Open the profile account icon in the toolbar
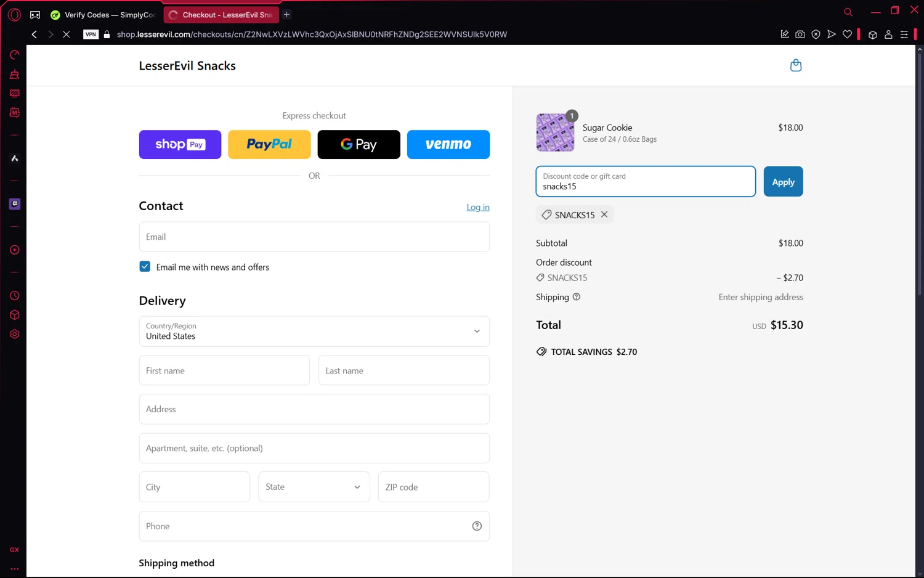Image resolution: width=924 pixels, height=578 pixels. coord(888,35)
